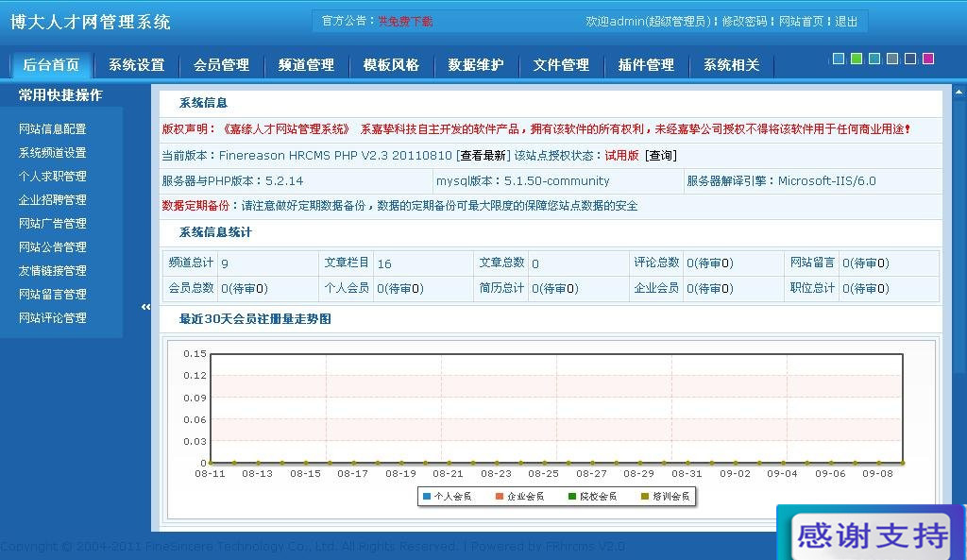Open 个人求职管理 in sidebar
Viewport: 967px width, 560px height.
pyautogui.click(x=53, y=176)
